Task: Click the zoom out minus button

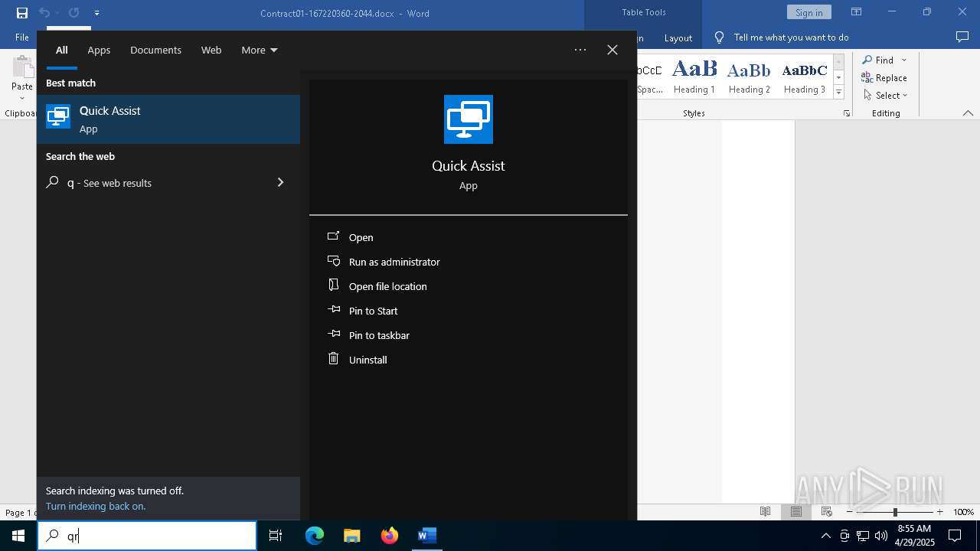Action: pos(850,512)
